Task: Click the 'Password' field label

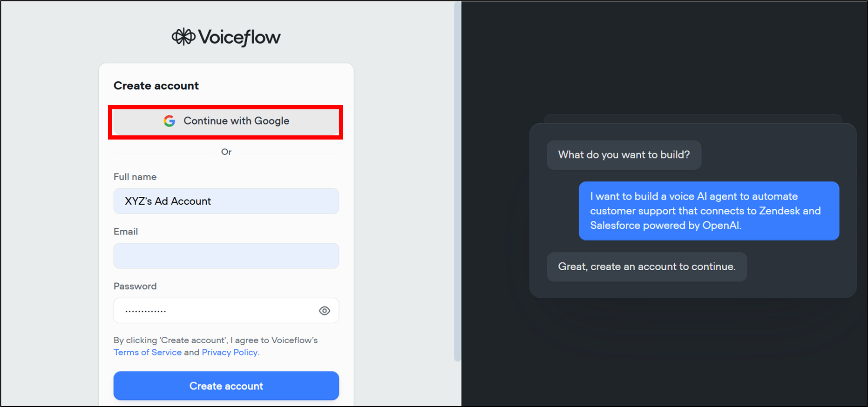Action: (x=135, y=286)
